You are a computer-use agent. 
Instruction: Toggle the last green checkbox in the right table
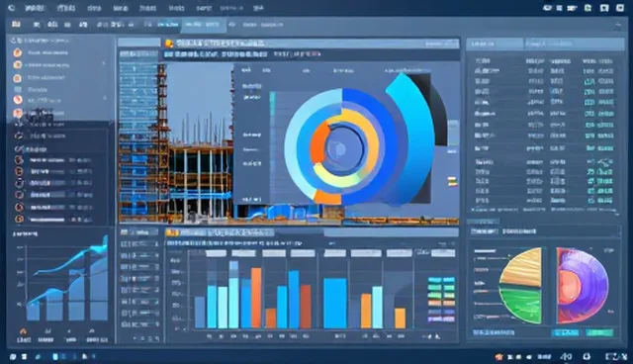590,200
